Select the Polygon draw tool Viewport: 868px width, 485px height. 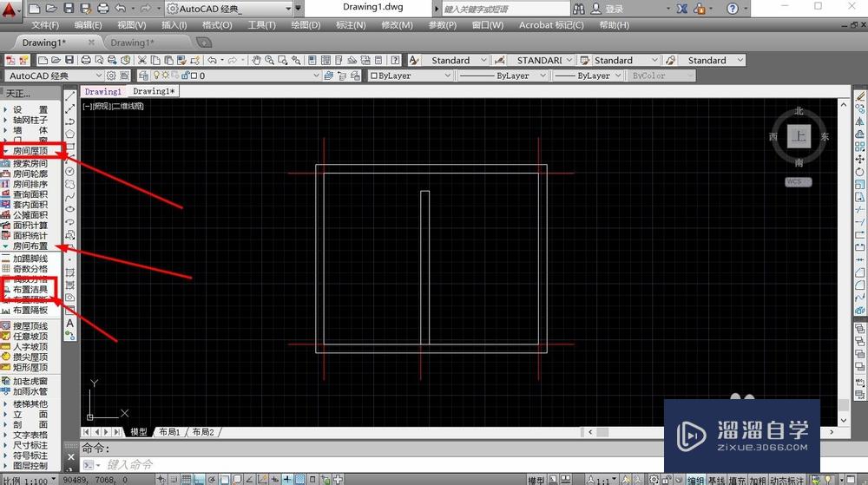point(70,134)
